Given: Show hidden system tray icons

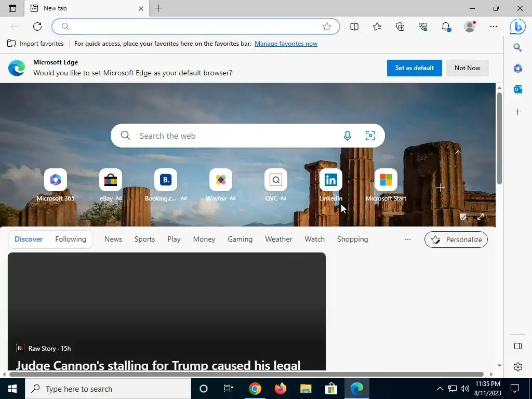Looking at the screenshot, I should (x=440, y=389).
